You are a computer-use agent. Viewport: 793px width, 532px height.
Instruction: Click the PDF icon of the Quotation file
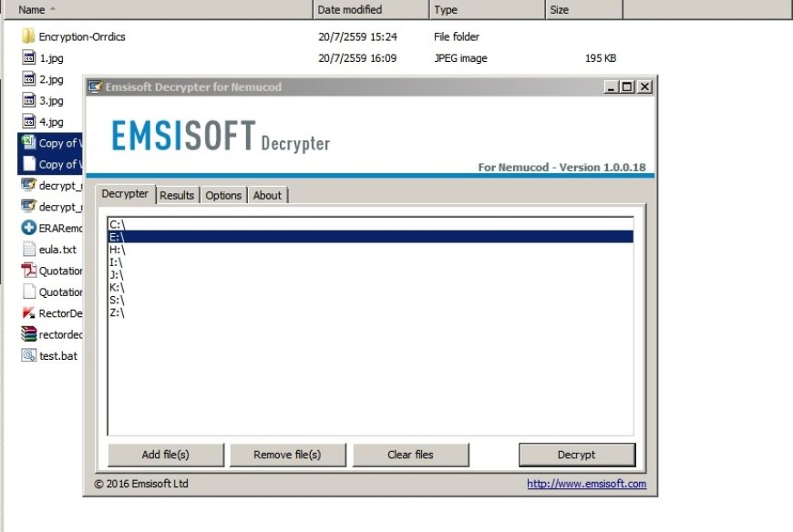[x=29, y=271]
